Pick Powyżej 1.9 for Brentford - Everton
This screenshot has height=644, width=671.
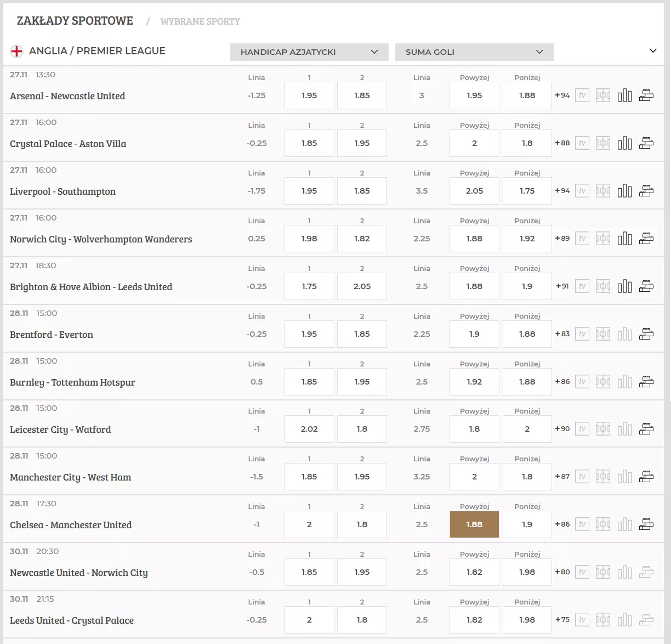click(x=474, y=334)
